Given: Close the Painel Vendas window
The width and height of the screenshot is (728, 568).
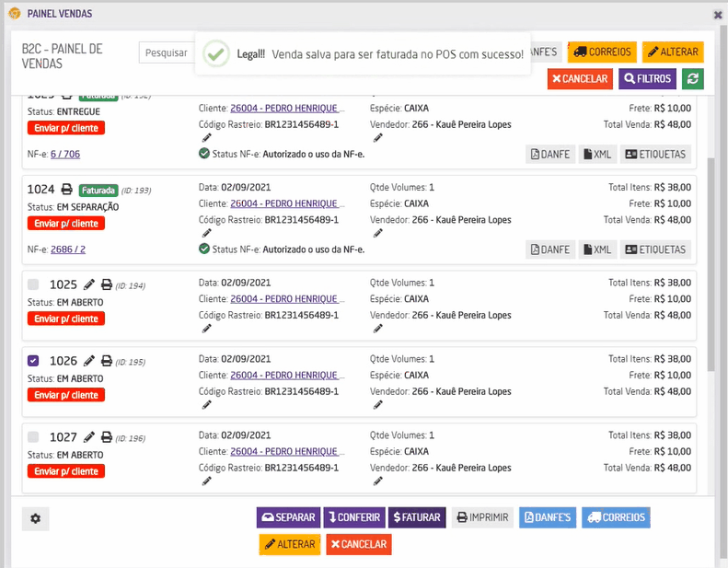Looking at the screenshot, I should (x=718, y=15).
